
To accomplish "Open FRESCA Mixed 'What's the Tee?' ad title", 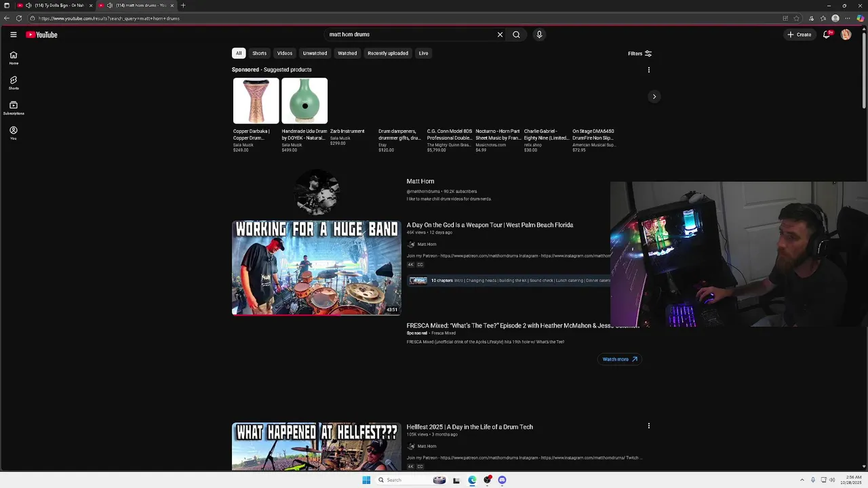I will [x=522, y=326].
